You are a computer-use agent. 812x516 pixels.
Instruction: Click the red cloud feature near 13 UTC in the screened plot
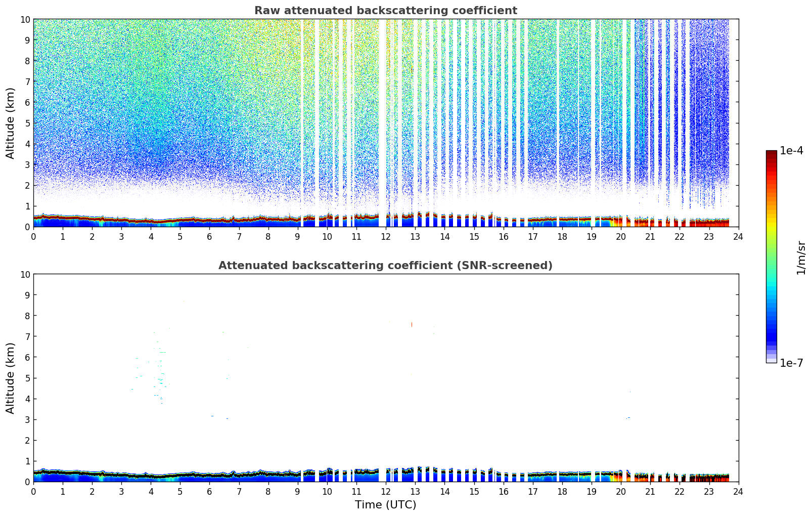(412, 324)
